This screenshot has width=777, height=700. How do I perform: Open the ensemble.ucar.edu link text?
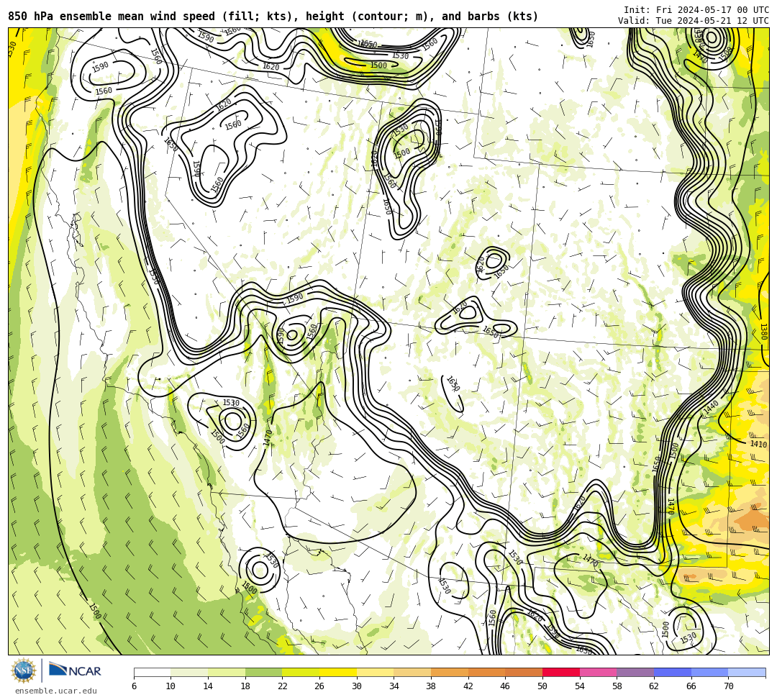[56, 691]
